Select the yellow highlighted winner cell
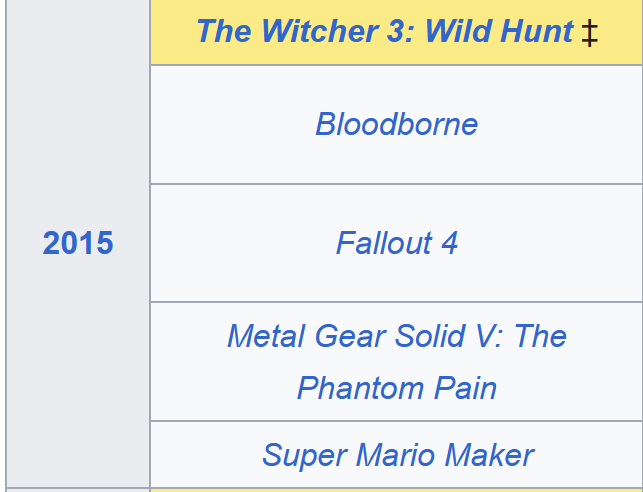643x492 pixels. [x=397, y=32]
